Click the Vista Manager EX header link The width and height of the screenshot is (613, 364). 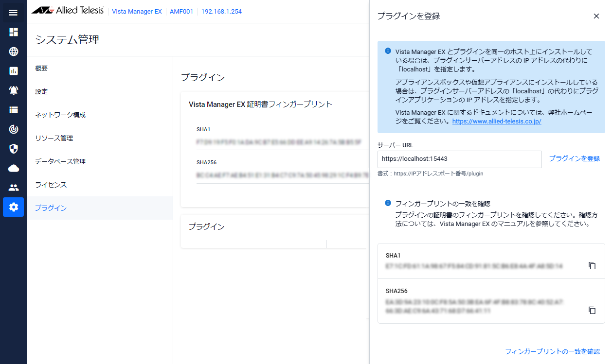pos(137,12)
